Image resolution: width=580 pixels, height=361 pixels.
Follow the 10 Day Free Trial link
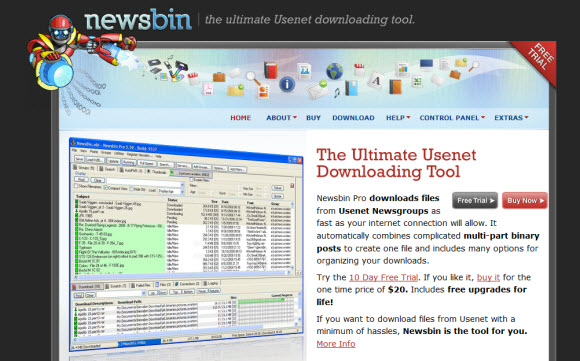[x=384, y=277]
